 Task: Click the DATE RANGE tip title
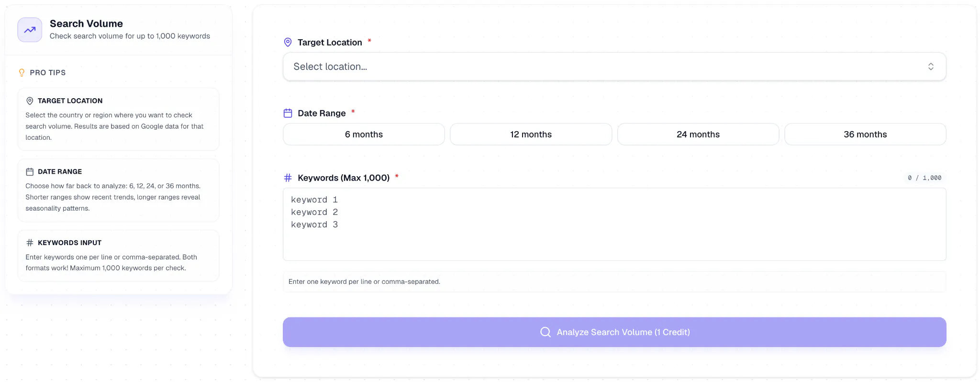click(60, 172)
